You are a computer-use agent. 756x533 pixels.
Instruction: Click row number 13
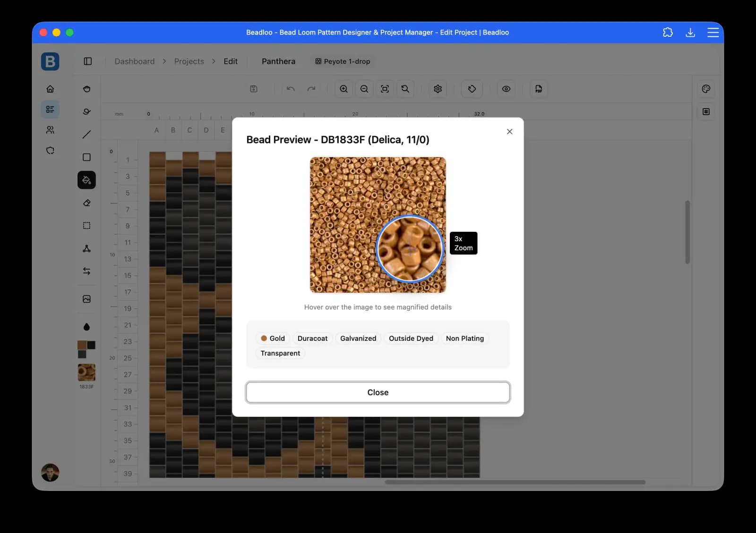128,259
